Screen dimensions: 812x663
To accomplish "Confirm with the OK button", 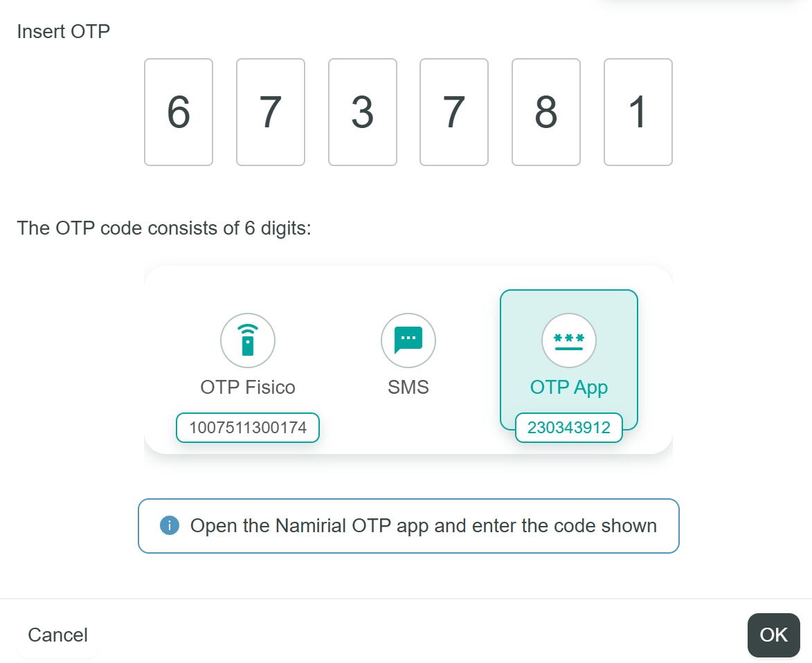I will 773,635.
